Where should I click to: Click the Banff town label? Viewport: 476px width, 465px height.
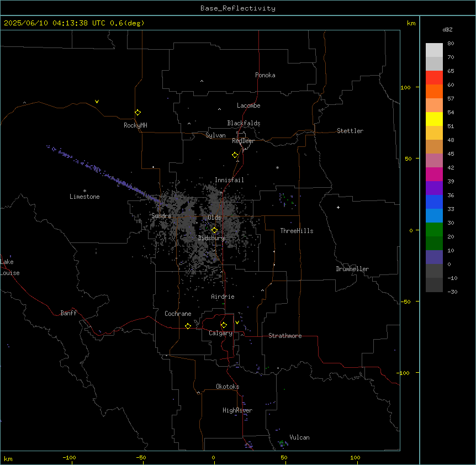click(x=68, y=313)
